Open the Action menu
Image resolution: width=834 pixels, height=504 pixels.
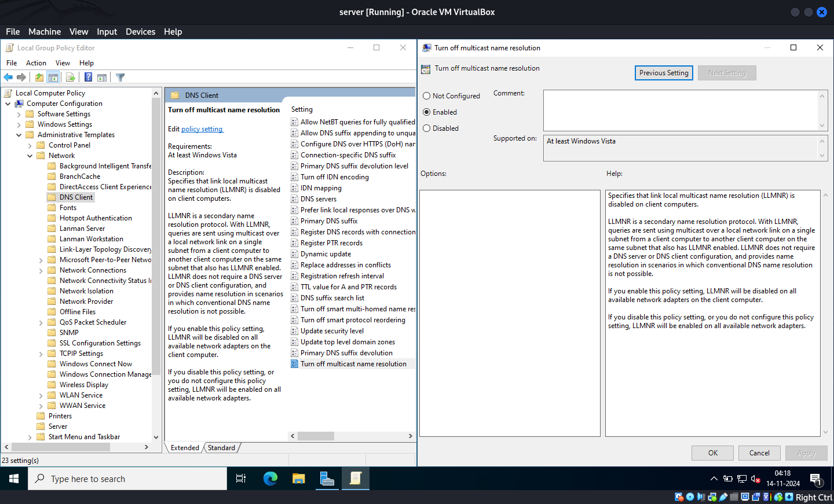coord(36,63)
